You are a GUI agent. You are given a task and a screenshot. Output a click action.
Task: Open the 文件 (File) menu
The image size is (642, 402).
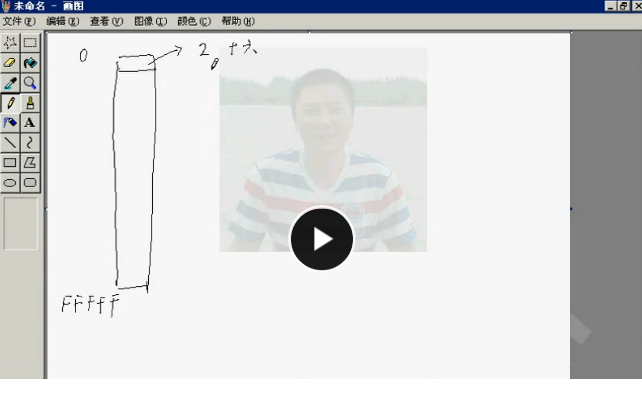[19, 21]
